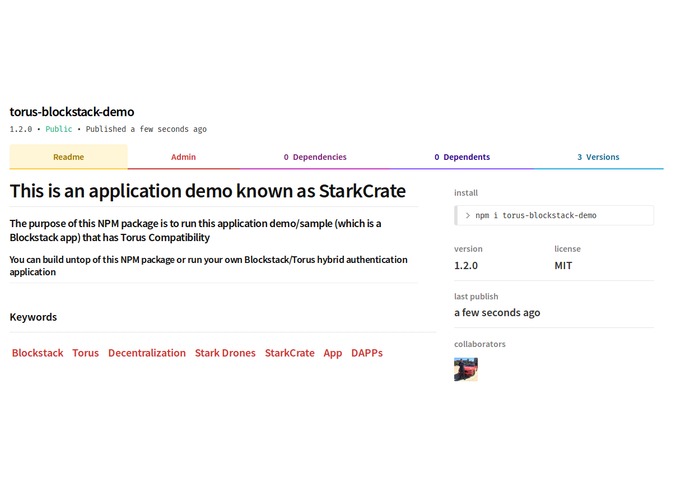Click the collaborator avatar thumbnail
Viewport: 695px width, 494px height.
pyautogui.click(x=466, y=370)
